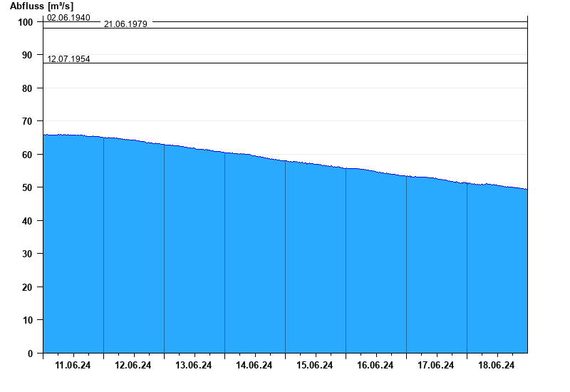Click the date label 12.06.24

pyautogui.click(x=133, y=365)
